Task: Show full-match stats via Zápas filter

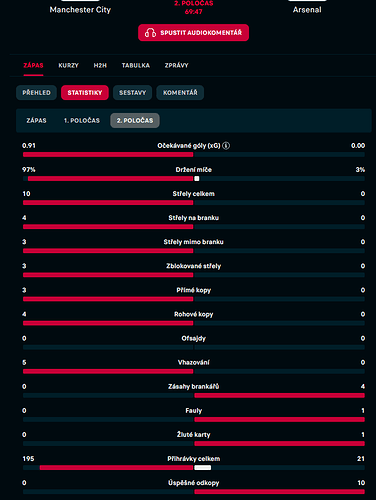Action: pos(36,120)
